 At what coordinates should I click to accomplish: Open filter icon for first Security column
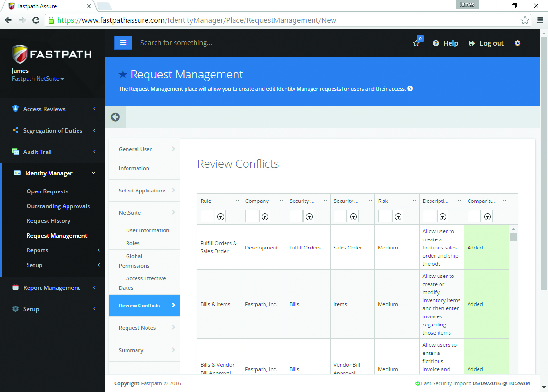[x=309, y=217]
